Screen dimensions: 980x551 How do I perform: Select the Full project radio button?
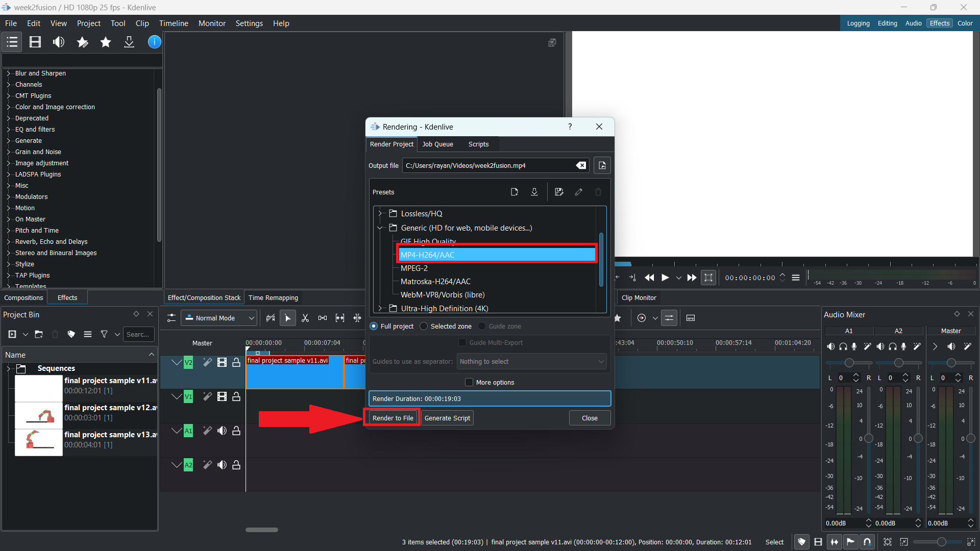click(x=374, y=326)
